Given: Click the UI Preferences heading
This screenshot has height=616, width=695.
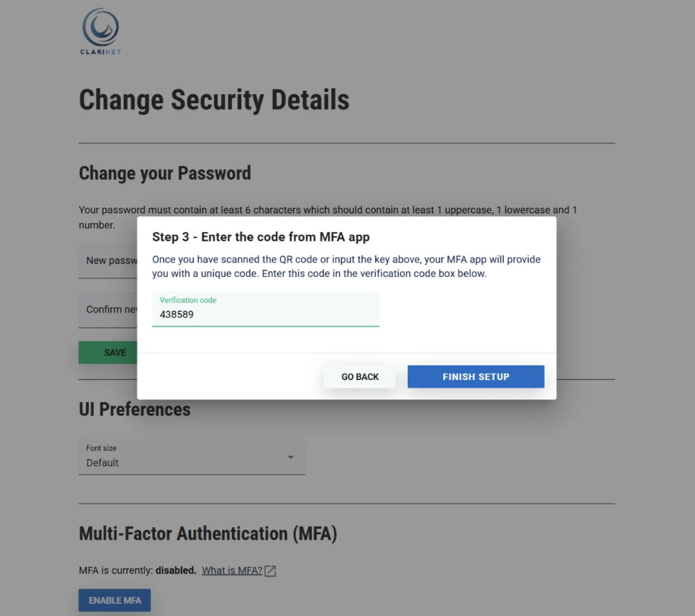Looking at the screenshot, I should (134, 409).
